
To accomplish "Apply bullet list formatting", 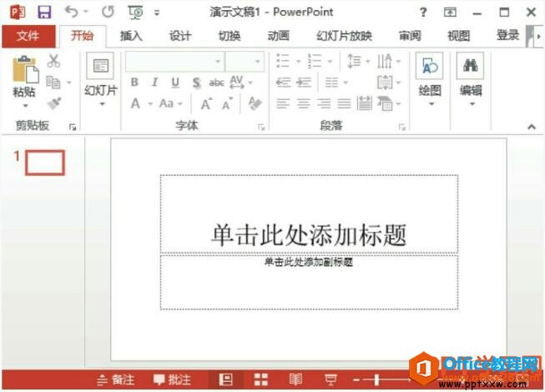I will point(283,61).
